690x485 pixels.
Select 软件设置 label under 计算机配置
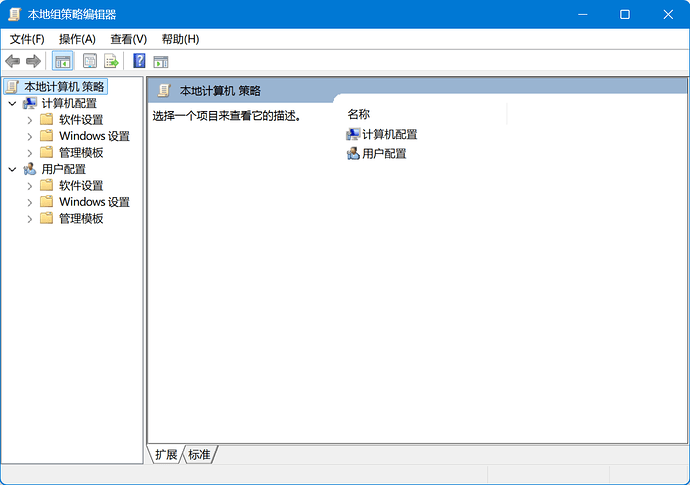[81, 120]
